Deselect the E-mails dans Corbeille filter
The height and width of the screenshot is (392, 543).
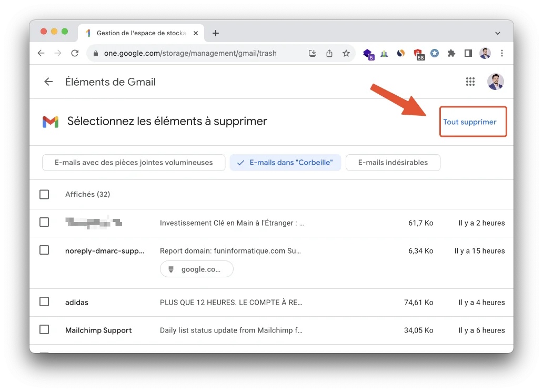pos(285,162)
